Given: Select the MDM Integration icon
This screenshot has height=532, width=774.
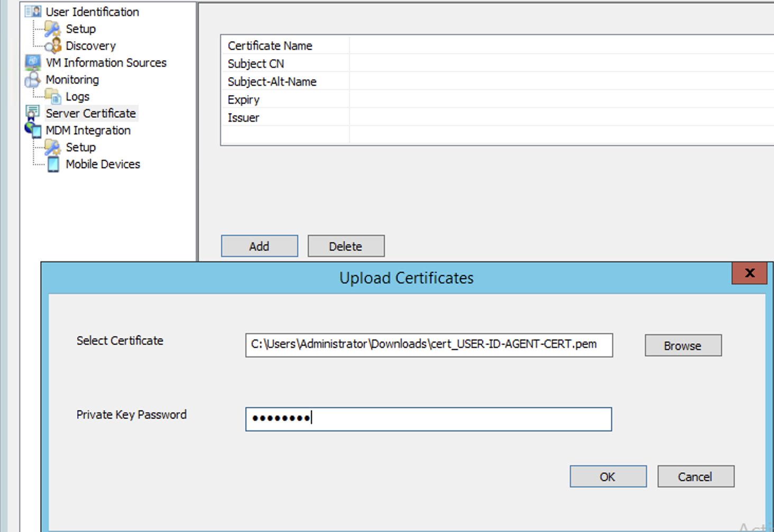Looking at the screenshot, I should coord(33,130).
